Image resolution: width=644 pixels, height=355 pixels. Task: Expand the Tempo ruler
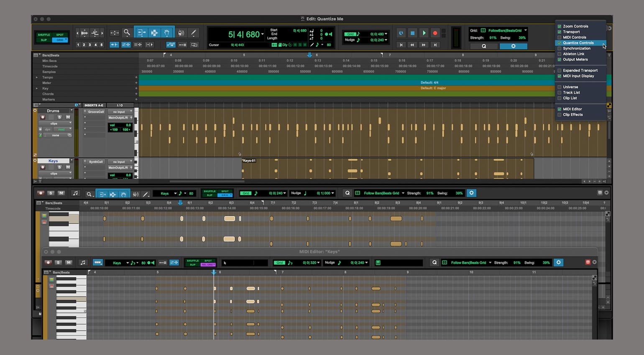pos(37,77)
